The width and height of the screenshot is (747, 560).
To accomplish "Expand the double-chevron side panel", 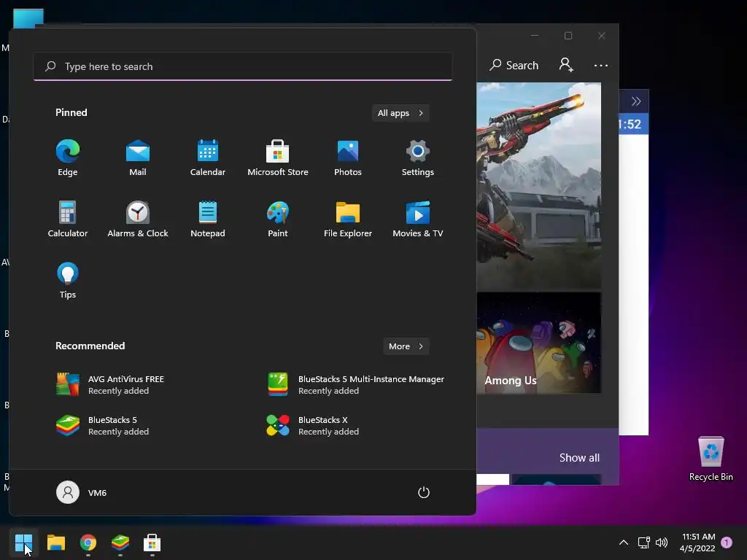I will [636, 101].
